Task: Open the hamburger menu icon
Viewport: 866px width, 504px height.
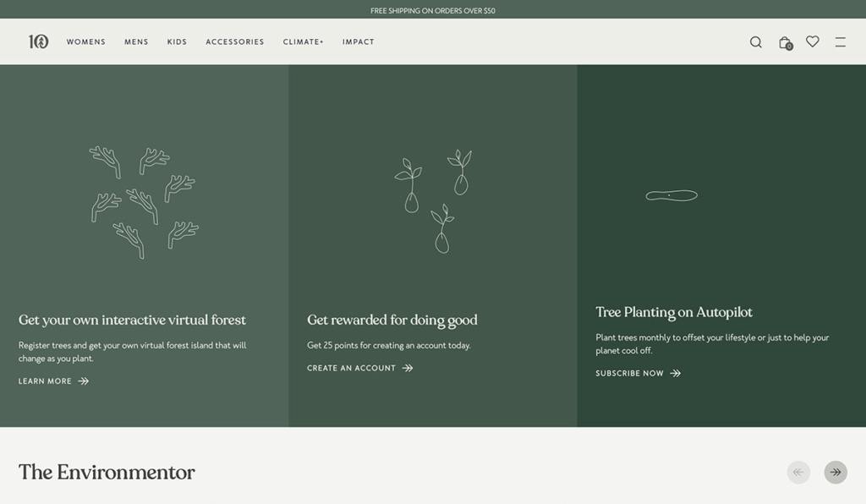Action: click(840, 41)
